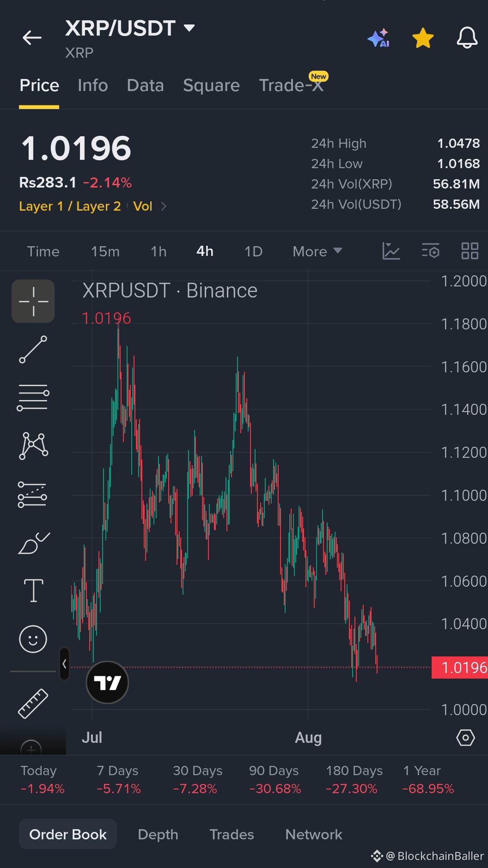This screenshot has width=488, height=868.
Task: Click the red 1.0196 price axis label
Action: [459, 668]
